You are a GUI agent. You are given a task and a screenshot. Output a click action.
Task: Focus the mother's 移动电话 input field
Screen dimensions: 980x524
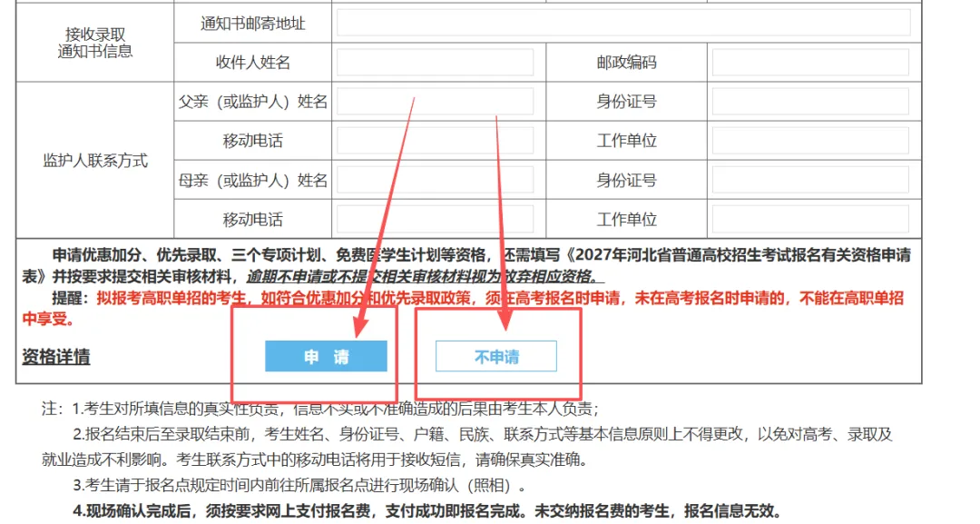tap(435, 220)
